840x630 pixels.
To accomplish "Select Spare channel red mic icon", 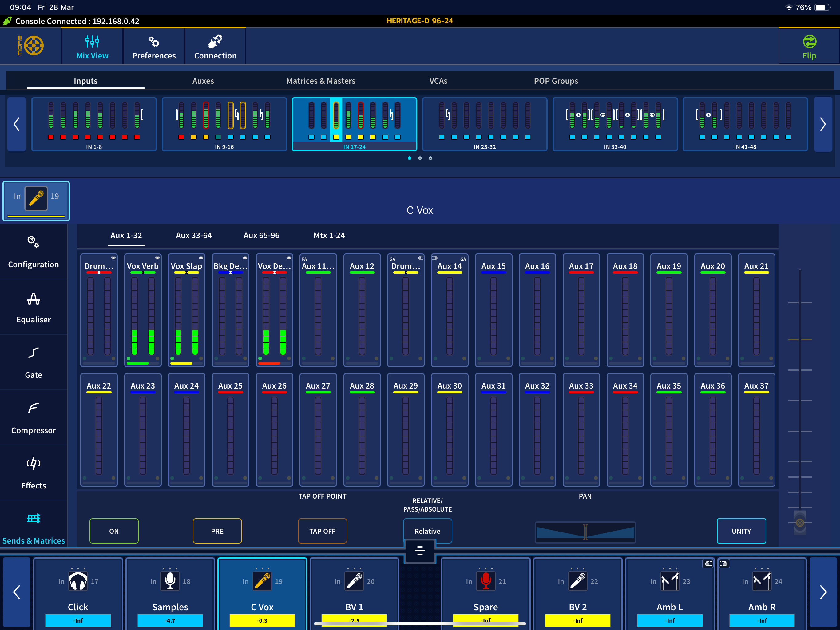I will click(486, 581).
